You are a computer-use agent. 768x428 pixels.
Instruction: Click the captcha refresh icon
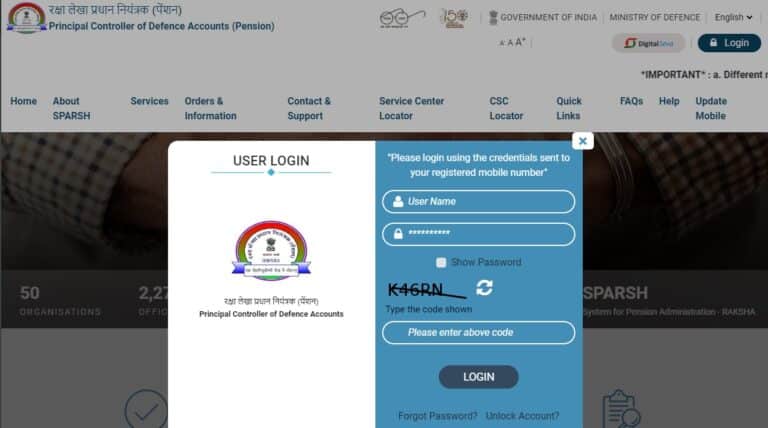coord(484,287)
